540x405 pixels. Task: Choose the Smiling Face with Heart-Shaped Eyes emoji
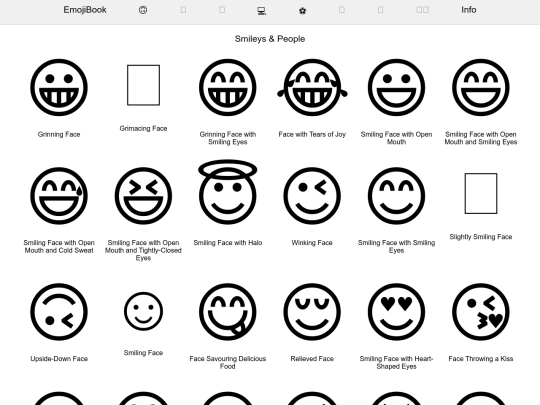396,312
